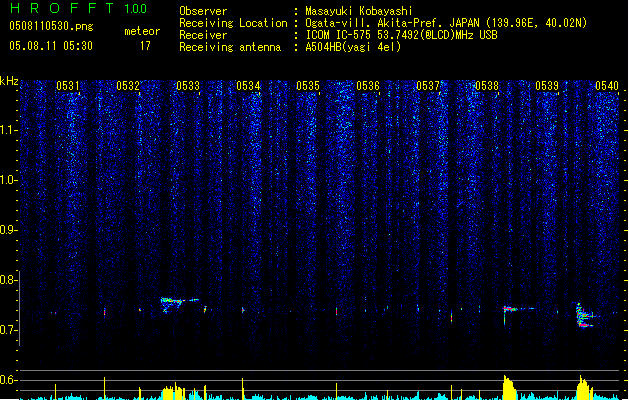The image size is (629, 400).
Task: Click the tall yellow power peak near 0538
Action: 509,387
